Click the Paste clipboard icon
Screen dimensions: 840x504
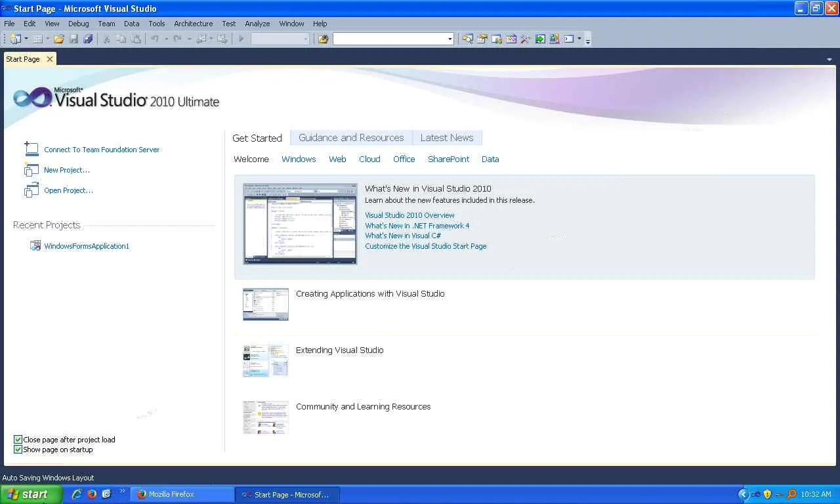[136, 39]
